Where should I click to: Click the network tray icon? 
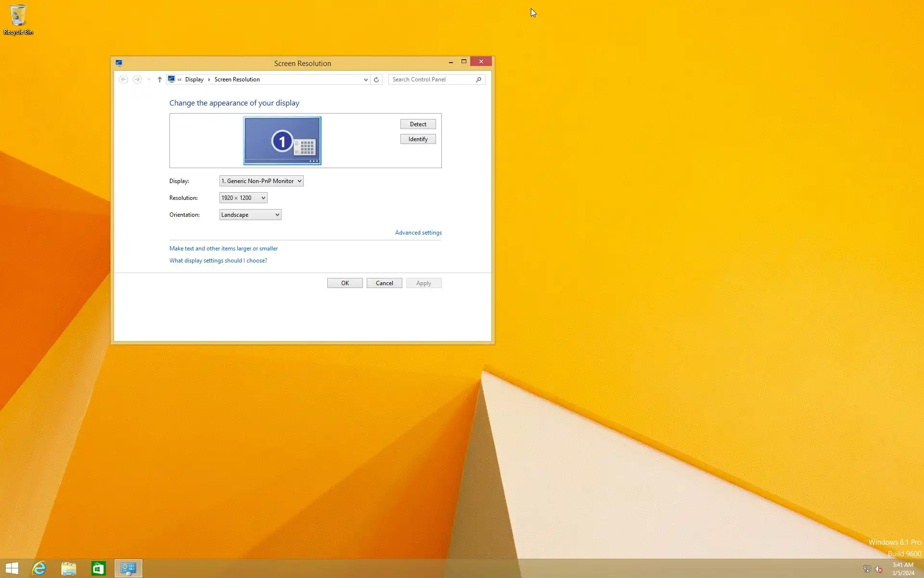[x=867, y=569]
